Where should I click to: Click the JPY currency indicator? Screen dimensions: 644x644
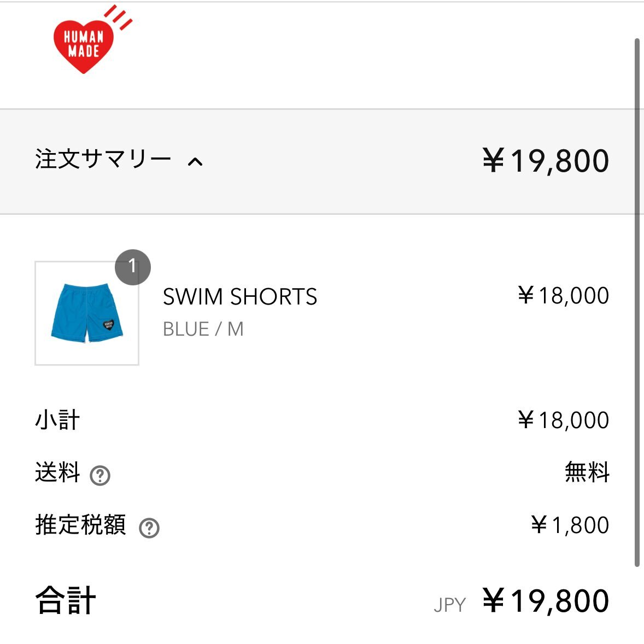450,605
